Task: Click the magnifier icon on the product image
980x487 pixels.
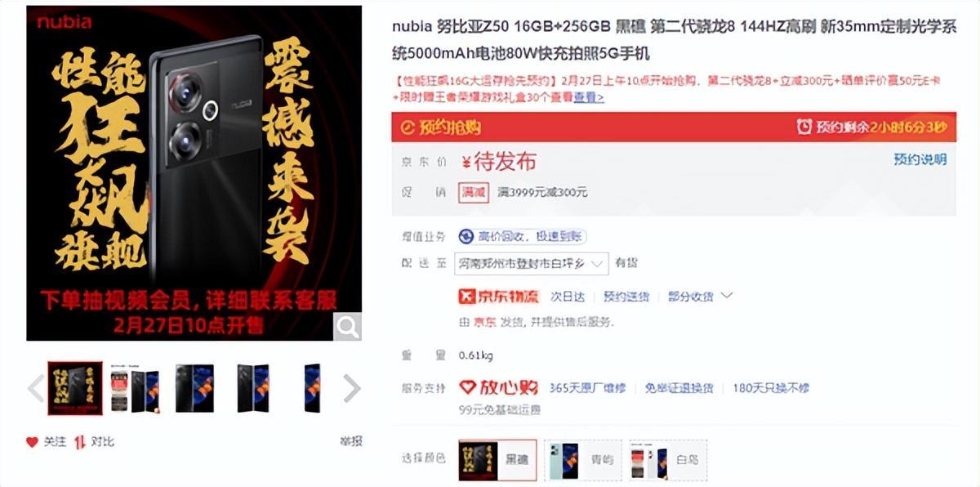Action: coord(348,328)
